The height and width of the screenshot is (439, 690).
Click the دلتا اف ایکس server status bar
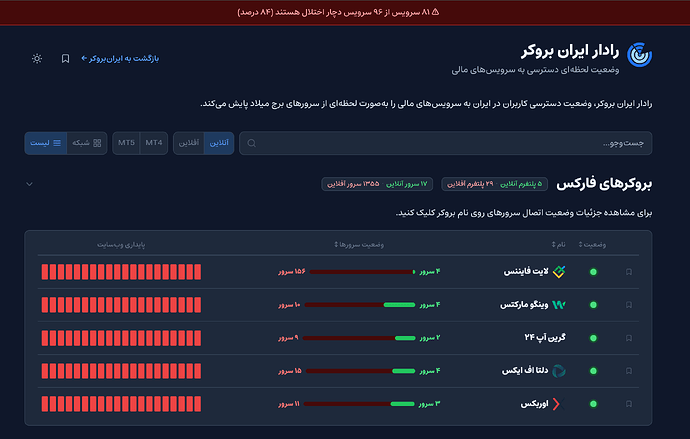click(x=360, y=371)
